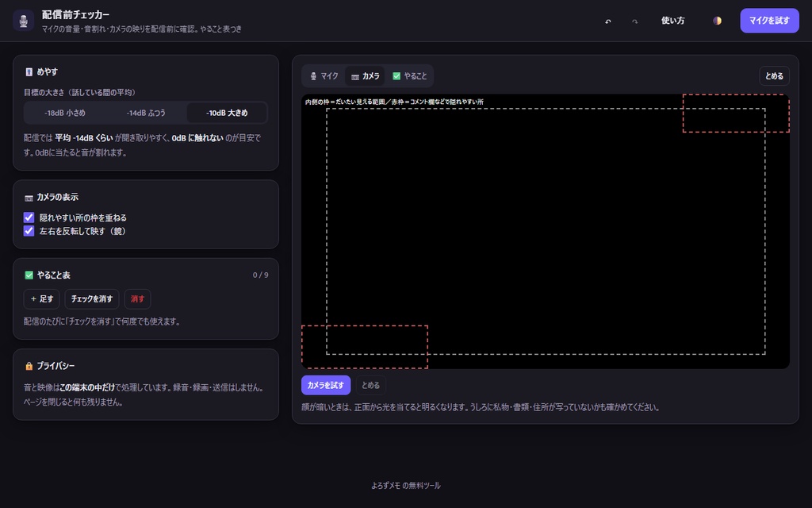Click the とめる button next to カメラを試す
The image size is (812, 508).
(x=370, y=385)
